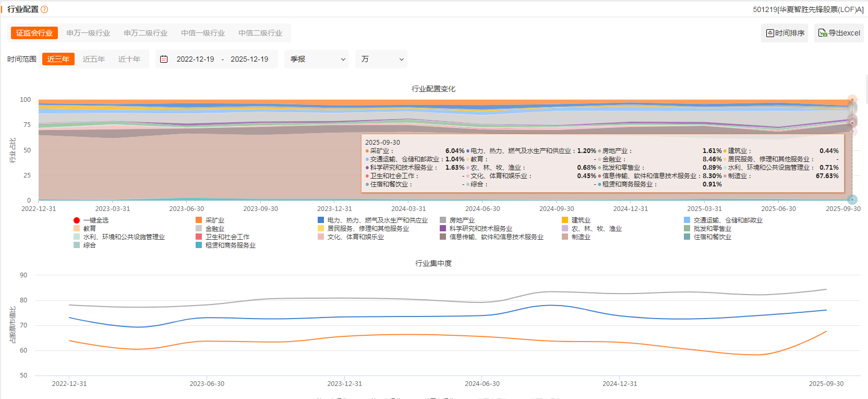Switch to 中信二级行业 tab
868x399 pixels.
(x=260, y=33)
